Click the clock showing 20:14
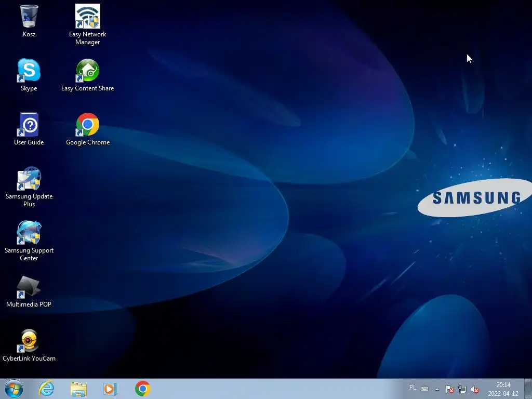The width and height of the screenshot is (532, 399). coord(503,385)
